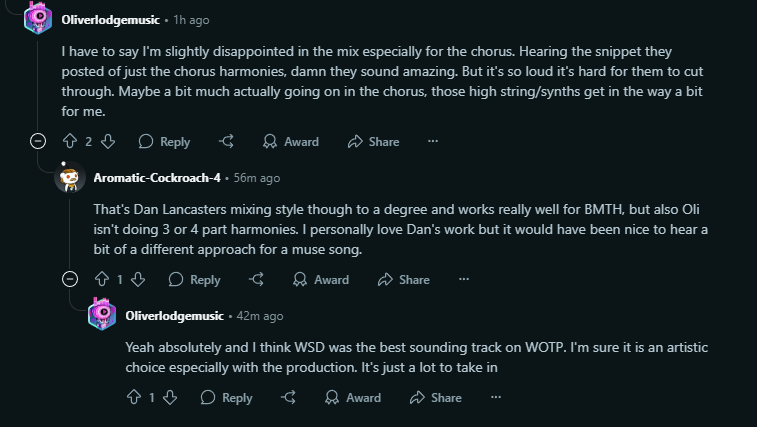Downvote the top comment with 2 votes
This screenshot has width=757, height=427.
pos(108,142)
